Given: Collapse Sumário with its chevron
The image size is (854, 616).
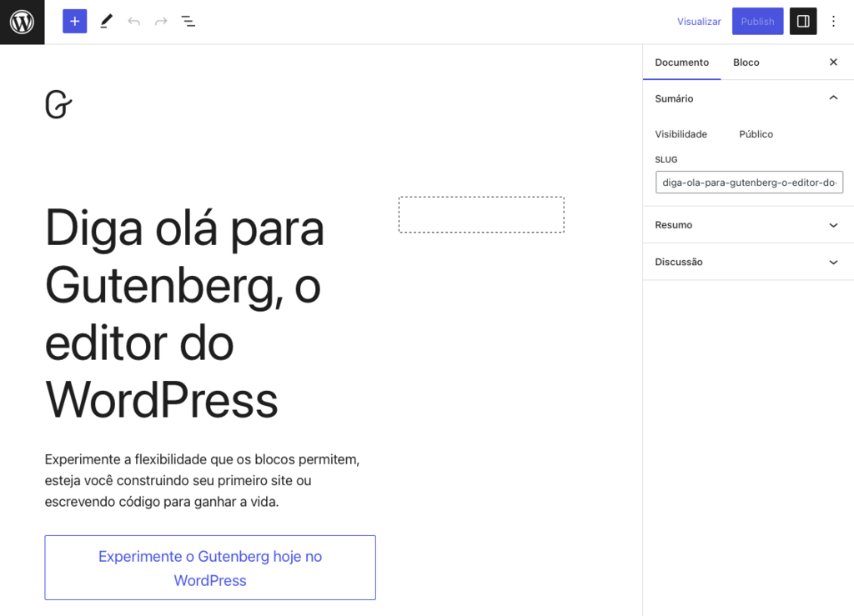Looking at the screenshot, I should 832,98.
